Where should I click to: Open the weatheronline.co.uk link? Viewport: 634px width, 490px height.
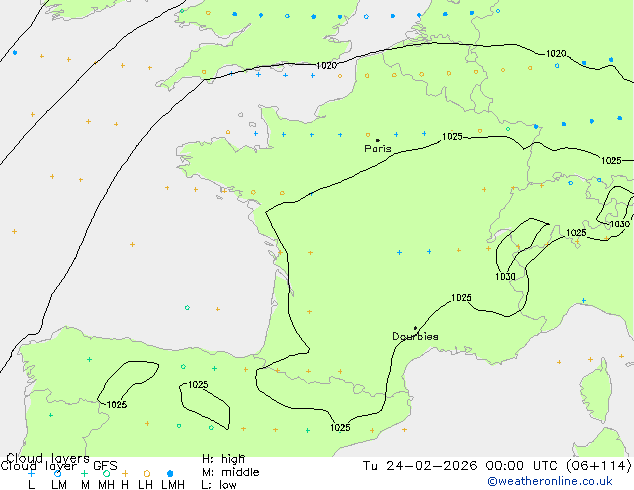coord(549,481)
